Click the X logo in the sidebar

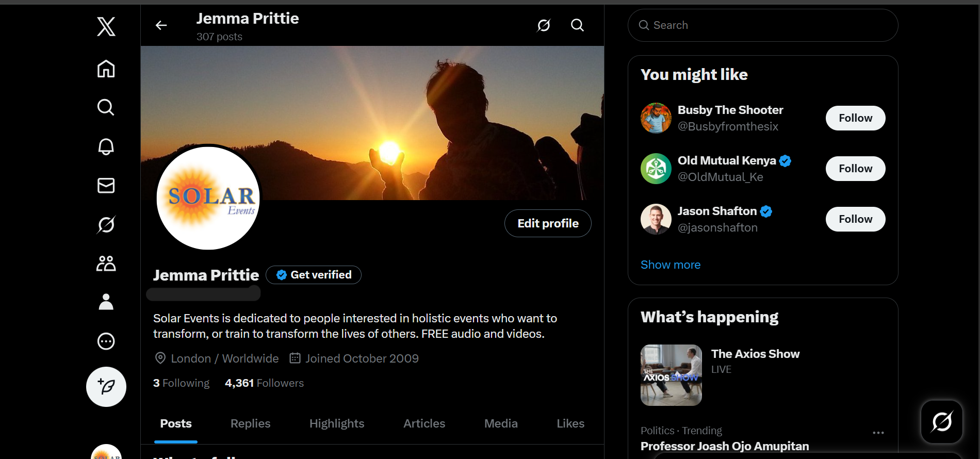click(x=106, y=26)
